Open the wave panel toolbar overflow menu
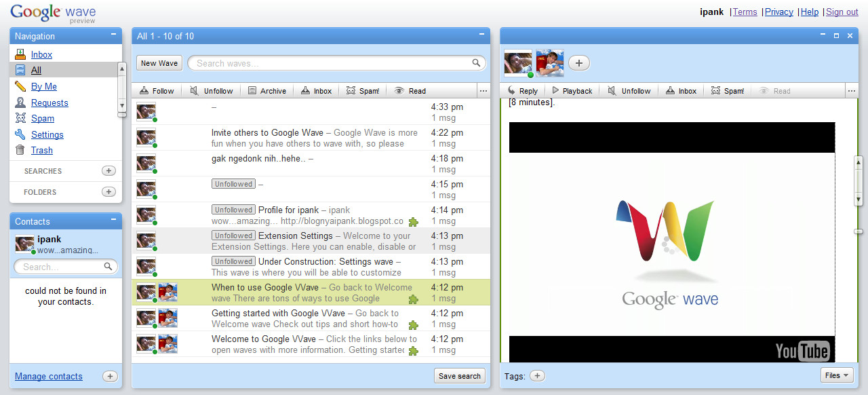868x395 pixels. tap(852, 91)
